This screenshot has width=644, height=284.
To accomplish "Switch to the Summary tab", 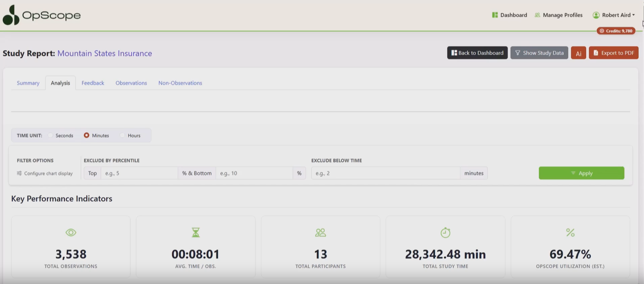I will coord(28,83).
